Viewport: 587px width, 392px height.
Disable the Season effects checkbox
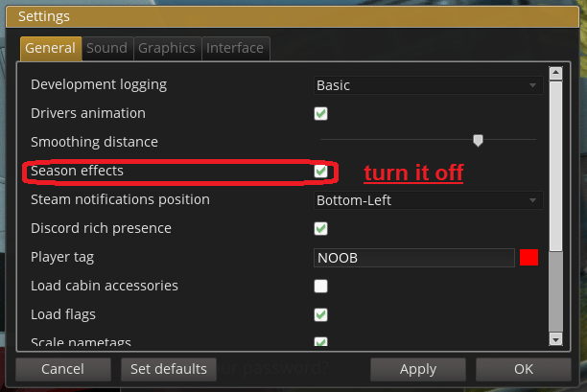(321, 171)
